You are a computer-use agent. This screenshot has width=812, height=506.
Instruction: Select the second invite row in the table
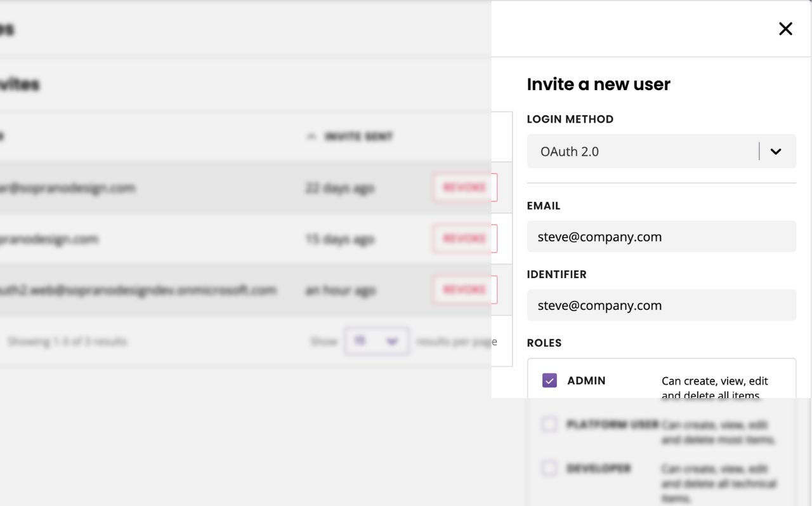coord(190,238)
